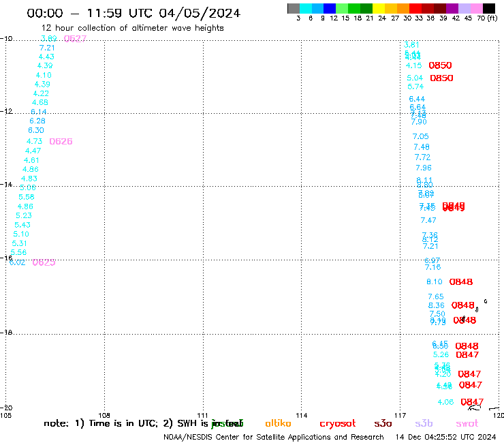Select the wave height value 5.04
Image resolution: width=504 pixels, height=443 pixels.
(x=415, y=78)
